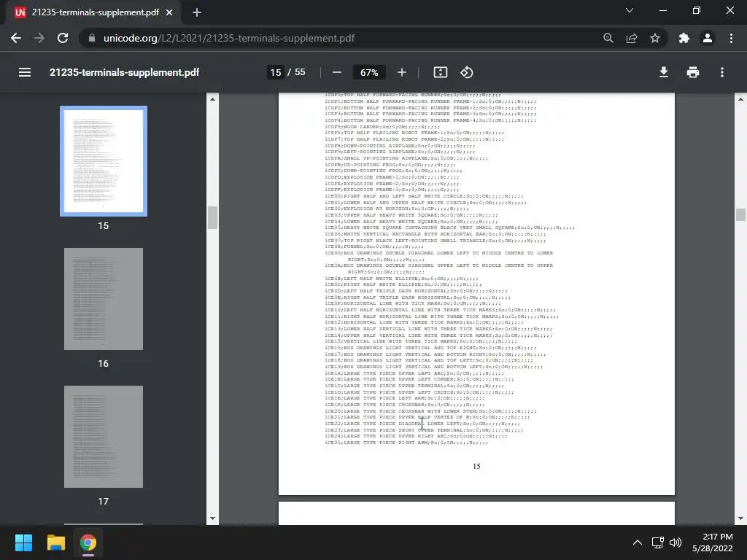View site security lock information
This screenshot has height=560, width=747.
pyautogui.click(x=92, y=38)
